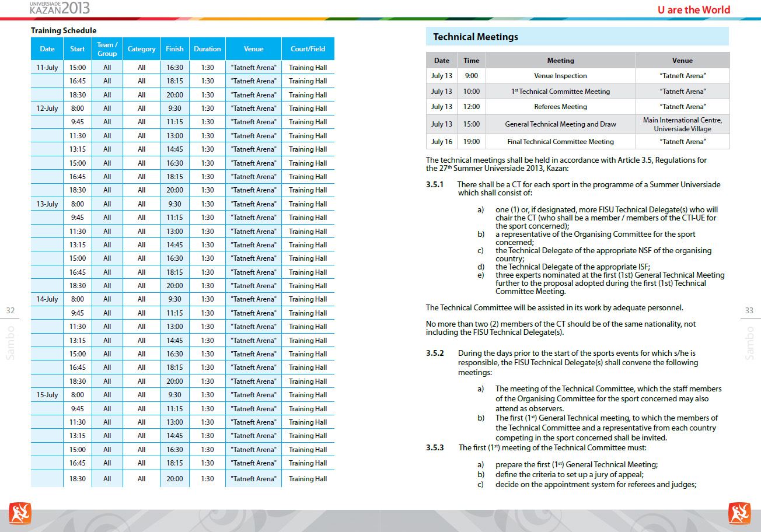Click the 9:00 time in Technical Meetings table

tap(472, 76)
